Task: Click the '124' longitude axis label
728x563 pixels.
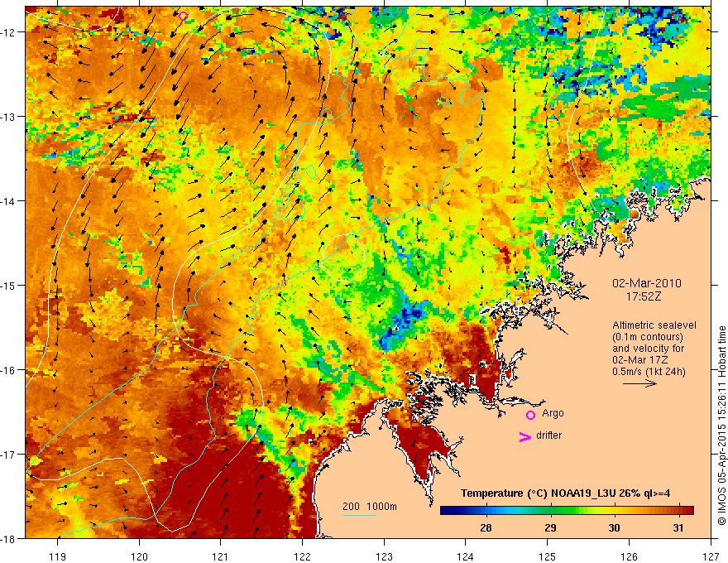Action: pyautogui.click(x=466, y=556)
